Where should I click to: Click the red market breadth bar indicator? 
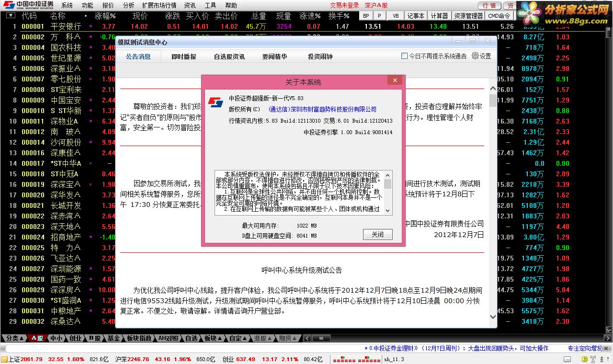pyautogui.click(x=356, y=359)
